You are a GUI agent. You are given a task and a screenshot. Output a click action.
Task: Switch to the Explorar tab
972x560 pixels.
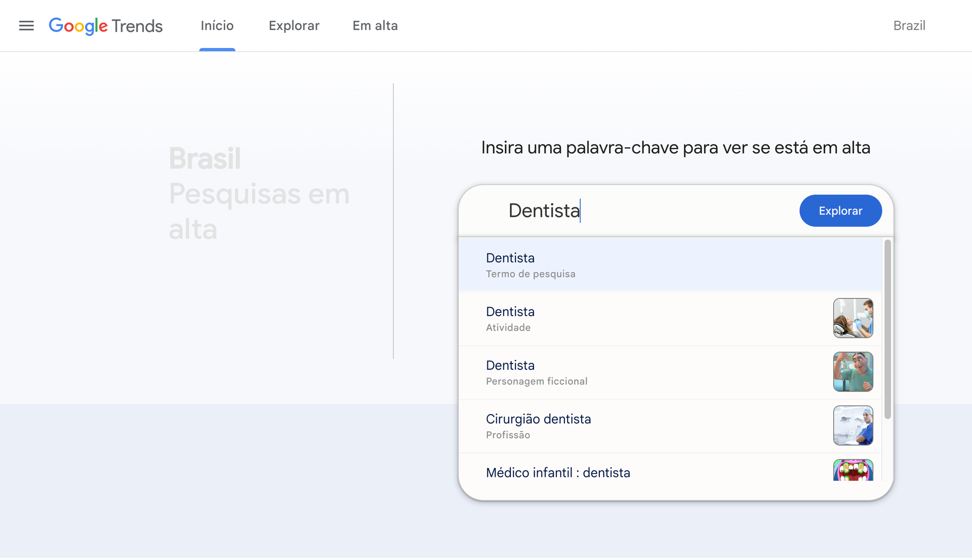294,25
